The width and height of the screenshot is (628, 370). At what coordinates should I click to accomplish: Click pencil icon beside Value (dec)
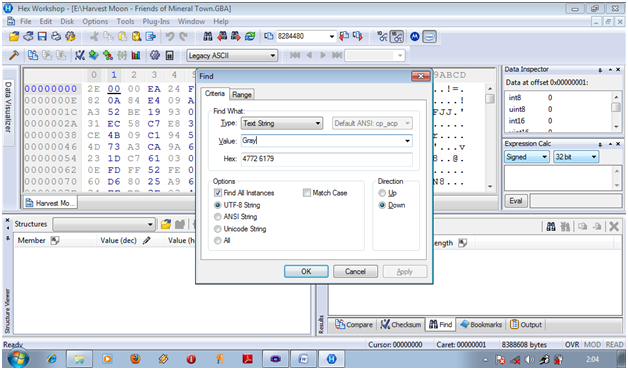(x=147, y=240)
